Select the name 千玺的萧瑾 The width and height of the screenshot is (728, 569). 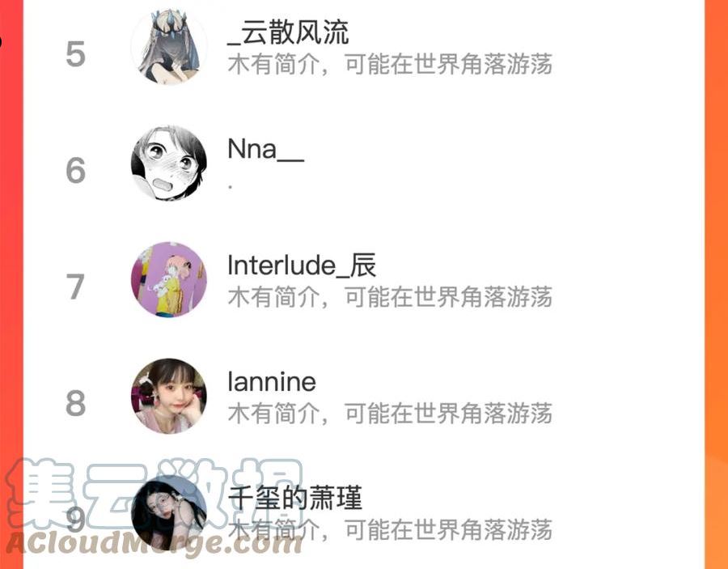(295, 498)
